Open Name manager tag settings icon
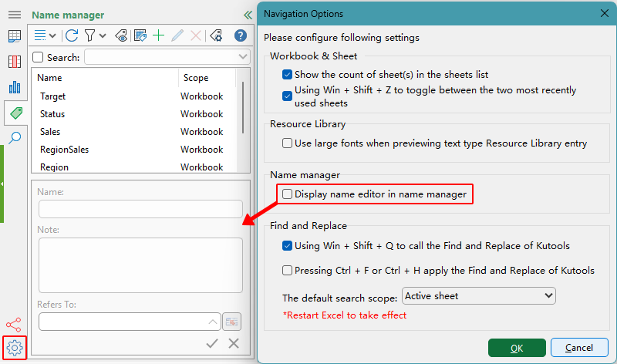Image resolution: width=617 pixels, height=364 pixels. tap(216, 35)
